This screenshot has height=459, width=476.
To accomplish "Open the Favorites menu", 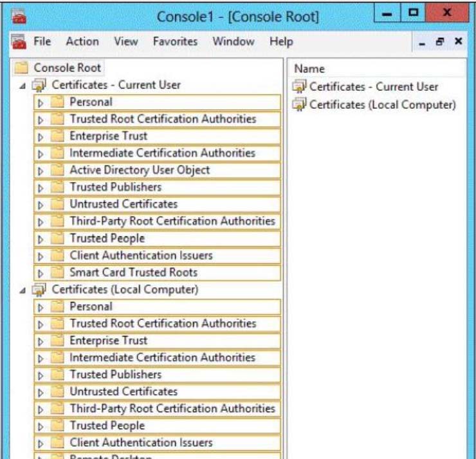I will point(175,41).
